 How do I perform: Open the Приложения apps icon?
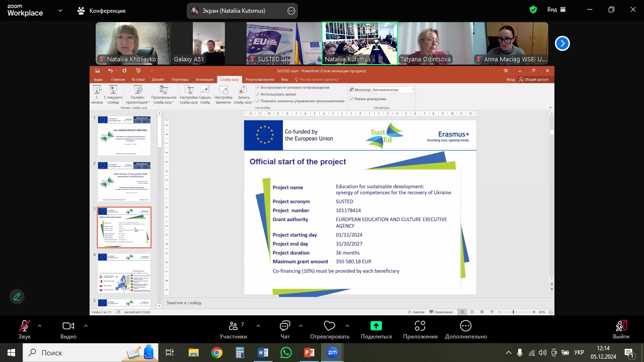point(420,326)
